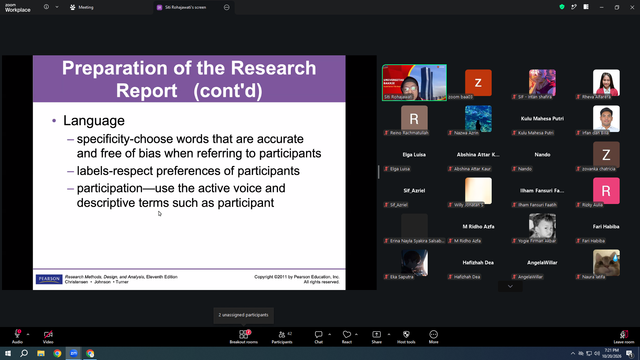Viewport: 640px width, 360px height.
Task: Open Zoom app icon in taskbar
Action: 74,353
